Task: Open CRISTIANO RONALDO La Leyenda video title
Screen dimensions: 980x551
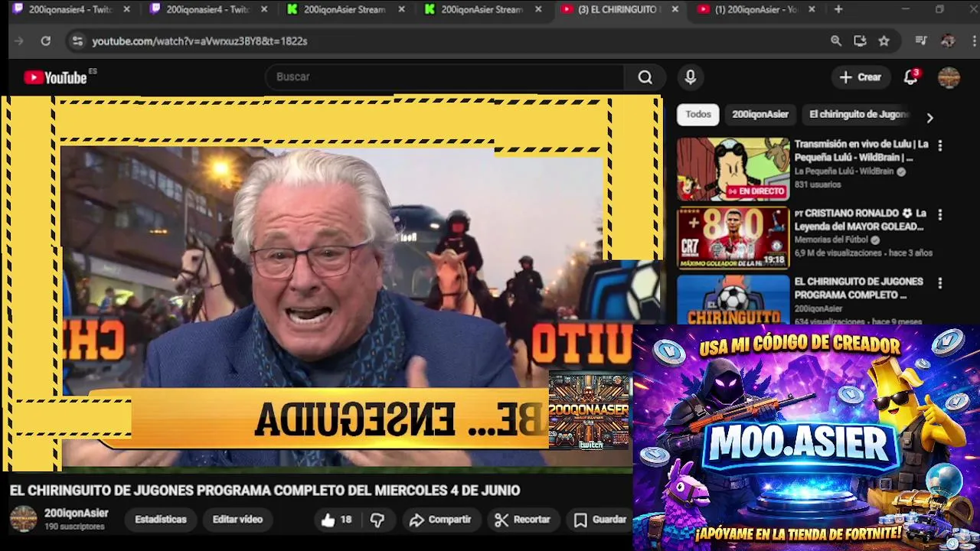Action: [861, 220]
